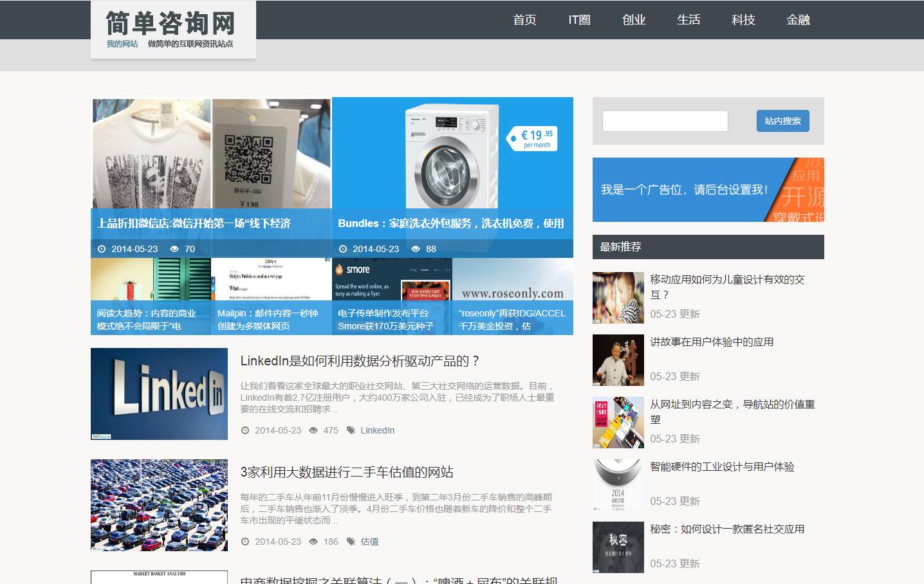Click the LinkedIn article thumbnail image
924x584 pixels.
click(x=160, y=394)
